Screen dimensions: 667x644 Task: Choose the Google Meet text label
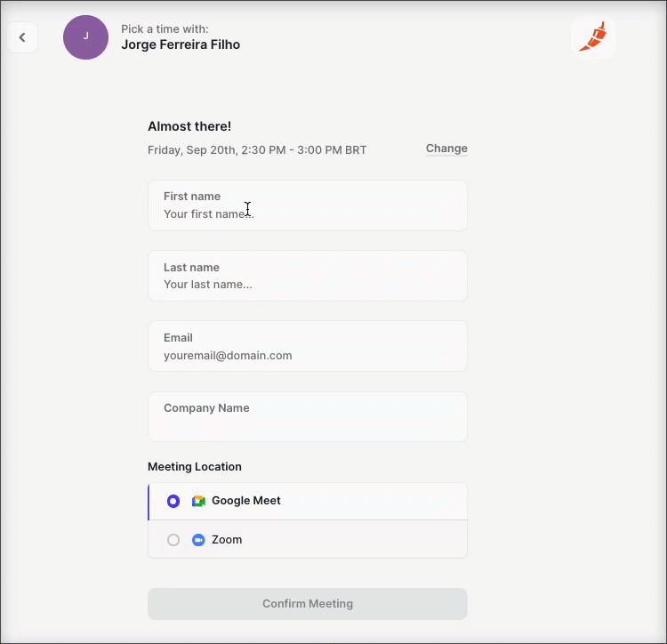point(246,501)
